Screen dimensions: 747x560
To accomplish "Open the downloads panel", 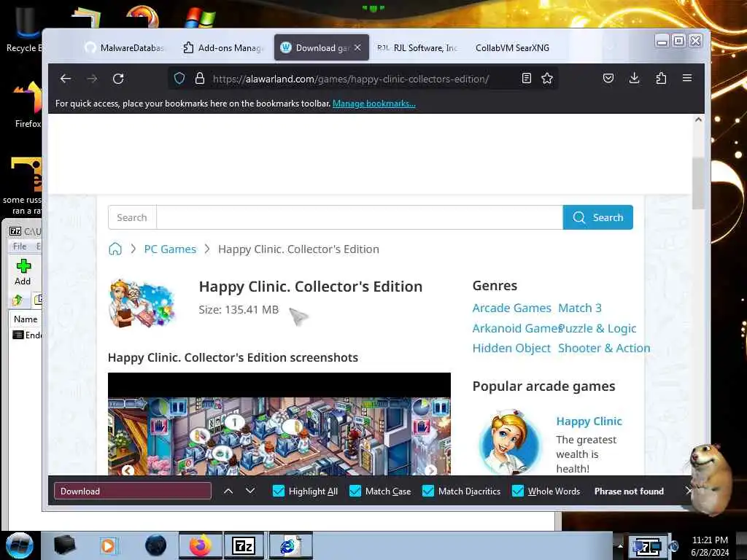I will pos(634,78).
